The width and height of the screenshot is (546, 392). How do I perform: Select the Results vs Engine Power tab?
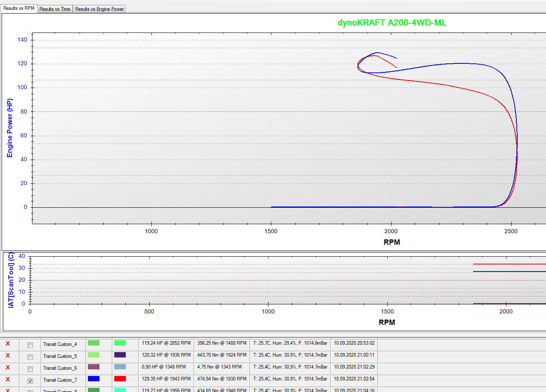pyautogui.click(x=99, y=9)
